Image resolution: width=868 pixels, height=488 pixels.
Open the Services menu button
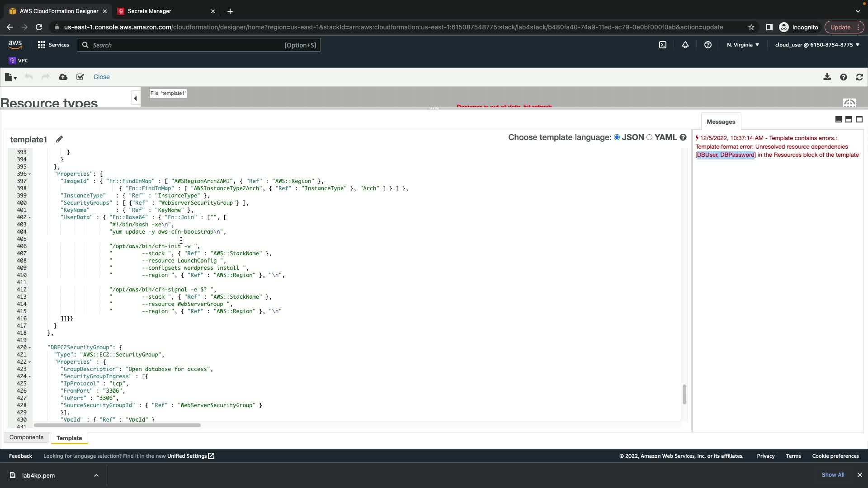[x=53, y=45]
